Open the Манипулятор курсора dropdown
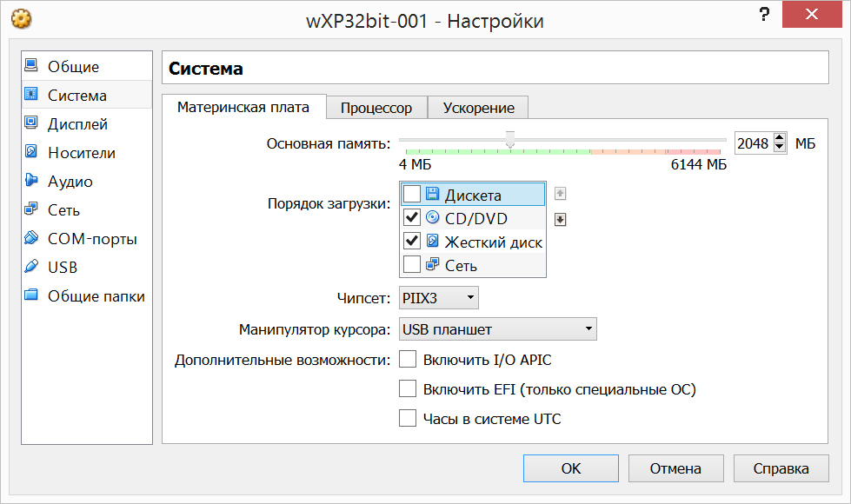The height and width of the screenshot is (504, 851). [x=498, y=329]
